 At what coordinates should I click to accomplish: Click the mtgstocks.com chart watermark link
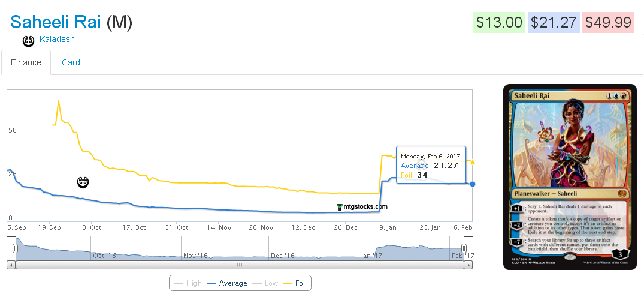361,207
